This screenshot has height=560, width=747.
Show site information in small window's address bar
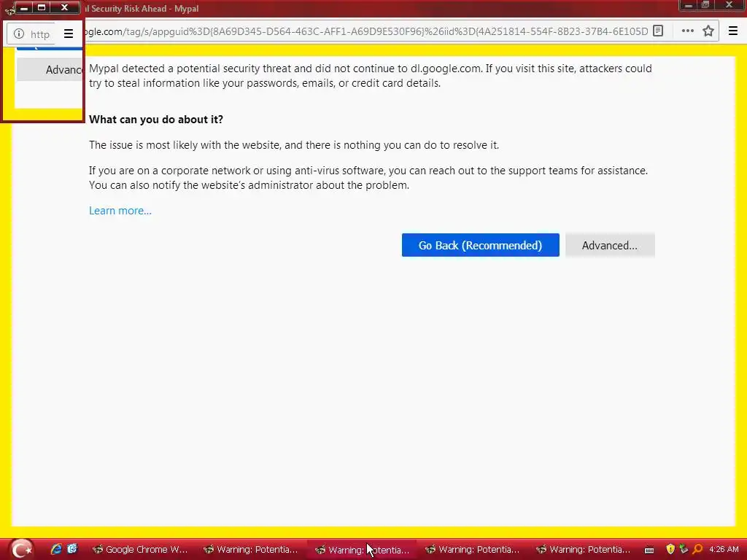(x=18, y=34)
